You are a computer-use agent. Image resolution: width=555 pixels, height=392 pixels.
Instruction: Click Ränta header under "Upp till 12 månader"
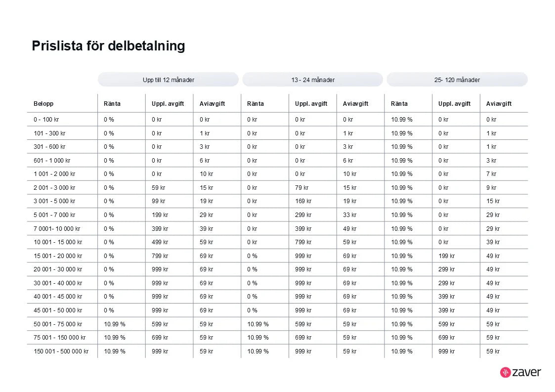coord(112,104)
